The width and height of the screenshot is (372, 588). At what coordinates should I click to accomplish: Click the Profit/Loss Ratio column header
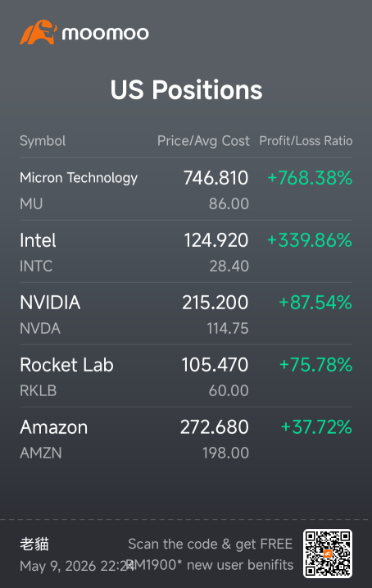click(x=306, y=141)
